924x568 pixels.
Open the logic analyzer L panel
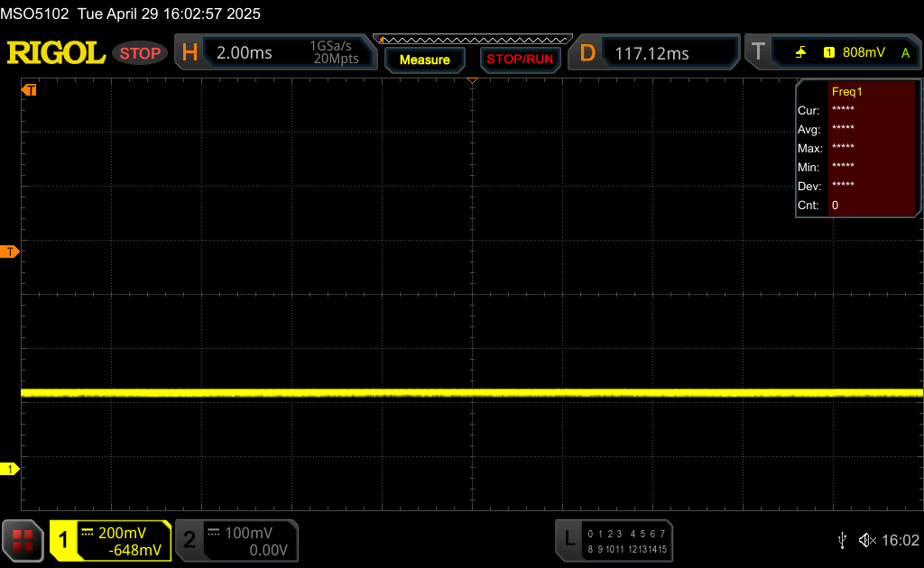pos(569,538)
